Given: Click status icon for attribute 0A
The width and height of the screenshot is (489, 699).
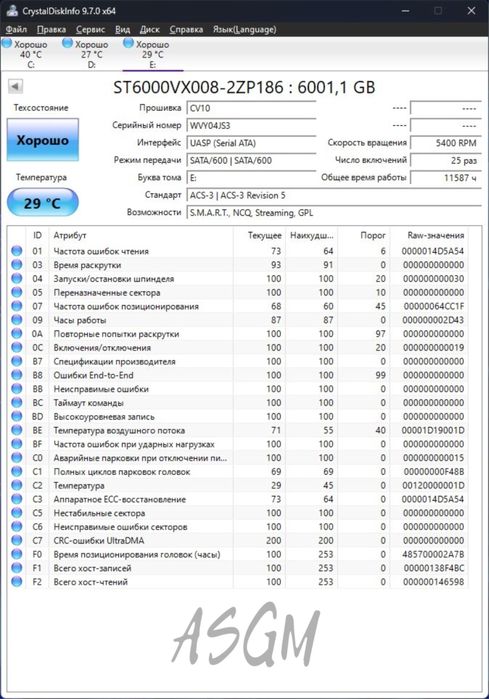Looking at the screenshot, I should pyautogui.click(x=16, y=334).
